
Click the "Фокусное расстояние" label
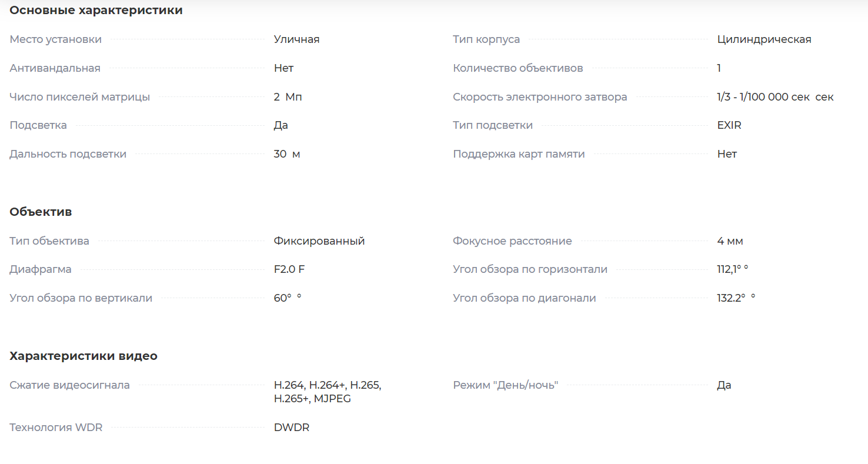[x=512, y=241]
